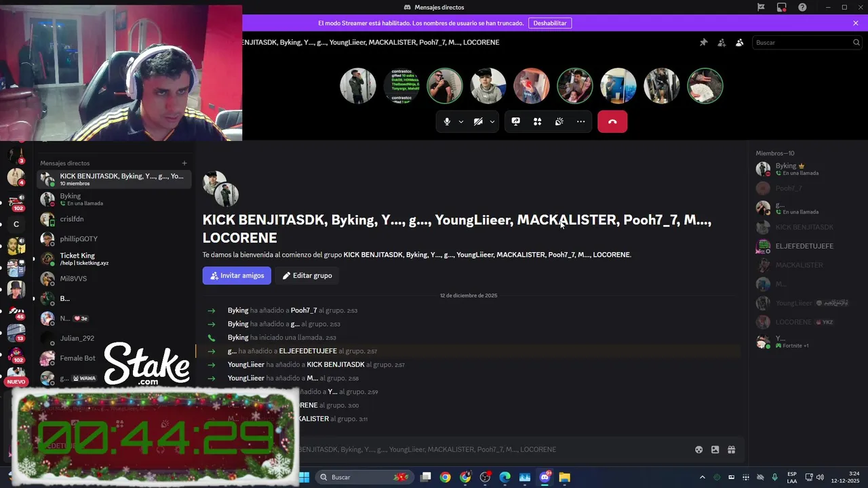This screenshot has height=488, width=868.
Task: Open taskbar clock showing 3:24
Action: click(846, 477)
